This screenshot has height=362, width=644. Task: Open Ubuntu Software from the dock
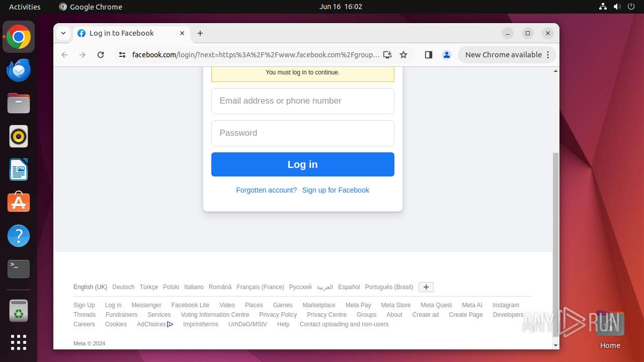pyautogui.click(x=19, y=203)
